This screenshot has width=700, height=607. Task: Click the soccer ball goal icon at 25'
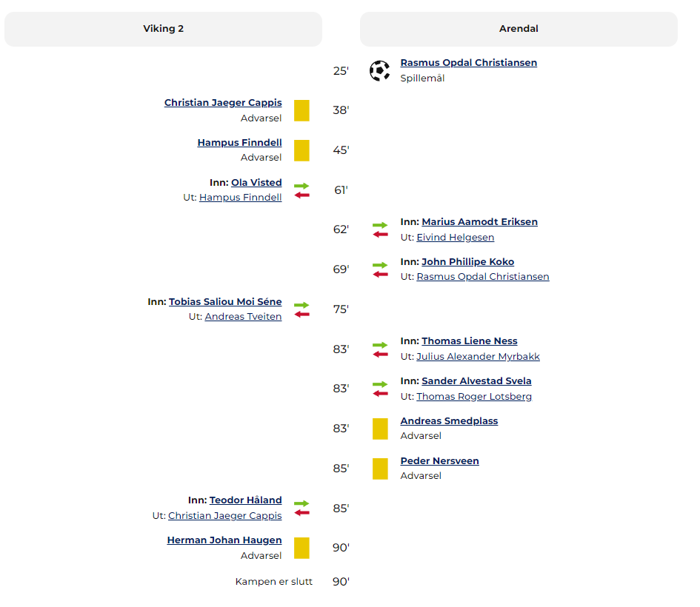point(379,70)
